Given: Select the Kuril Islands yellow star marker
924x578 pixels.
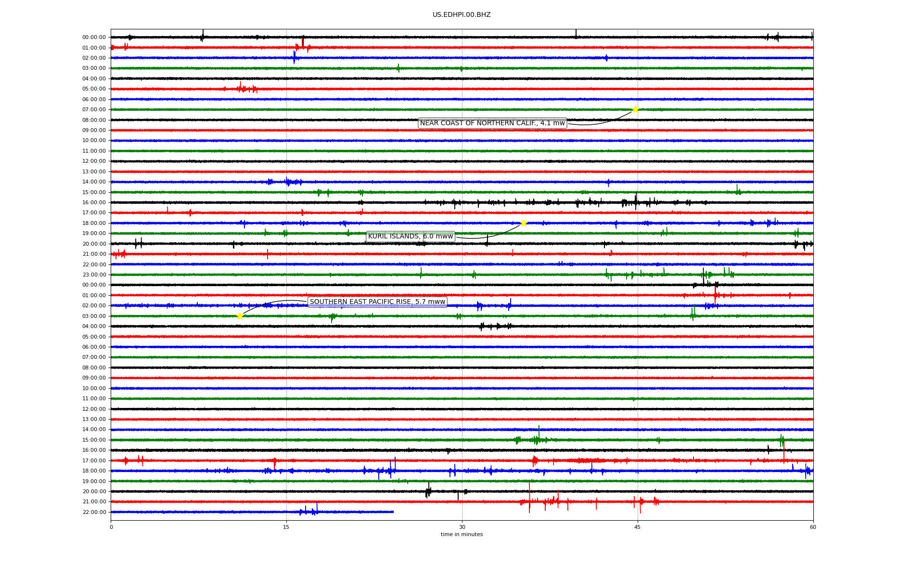Looking at the screenshot, I should pyautogui.click(x=524, y=223).
